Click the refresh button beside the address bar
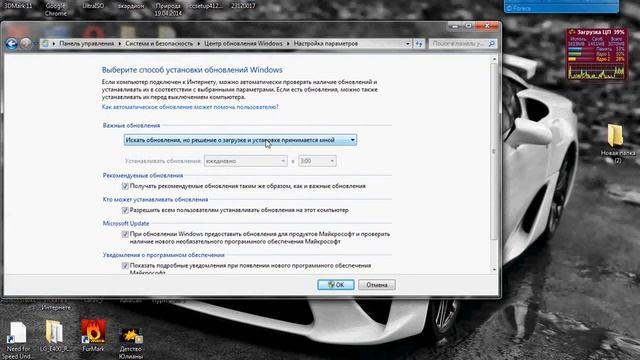The height and width of the screenshot is (360, 640). (x=419, y=44)
